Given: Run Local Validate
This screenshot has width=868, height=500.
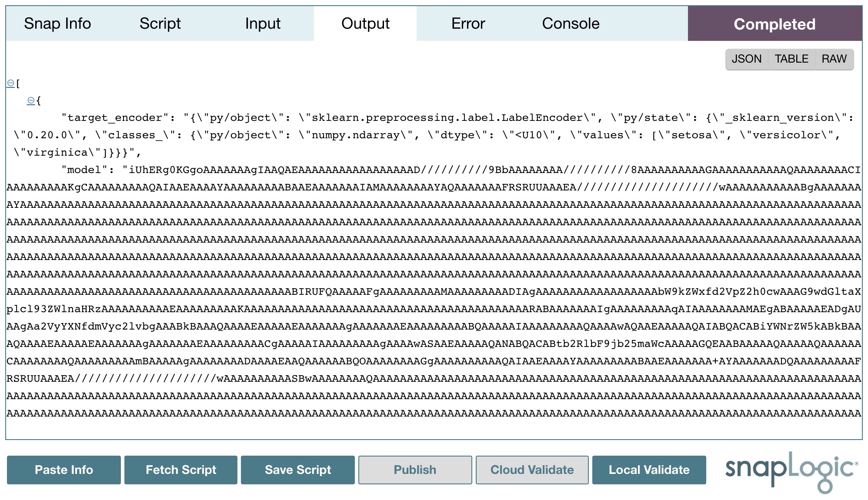Looking at the screenshot, I should (x=649, y=470).
